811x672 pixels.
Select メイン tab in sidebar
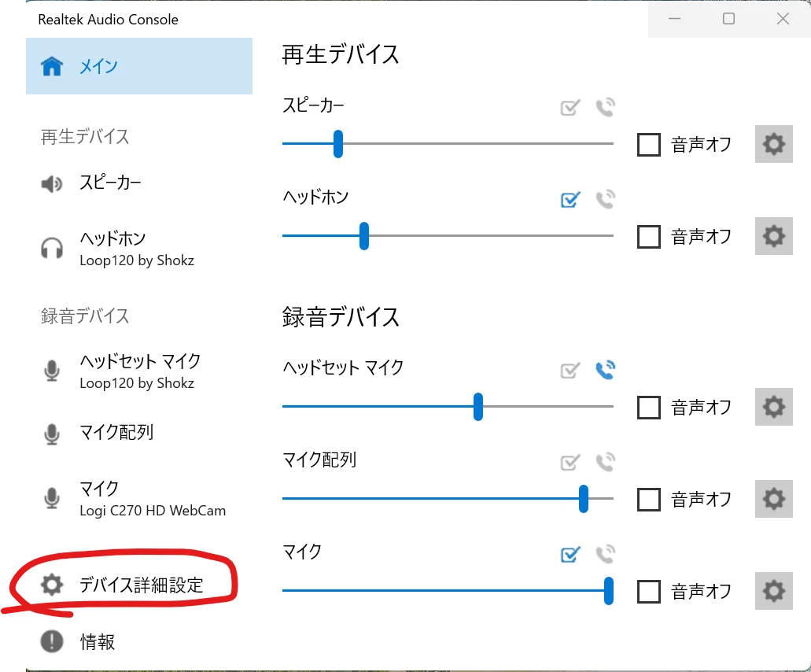point(139,66)
